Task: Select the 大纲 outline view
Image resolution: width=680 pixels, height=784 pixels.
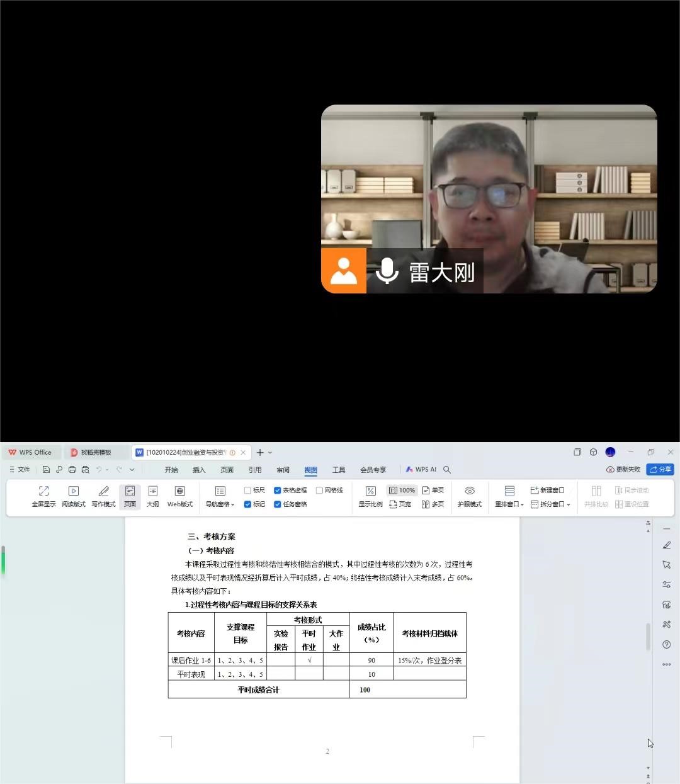Action: [x=152, y=491]
